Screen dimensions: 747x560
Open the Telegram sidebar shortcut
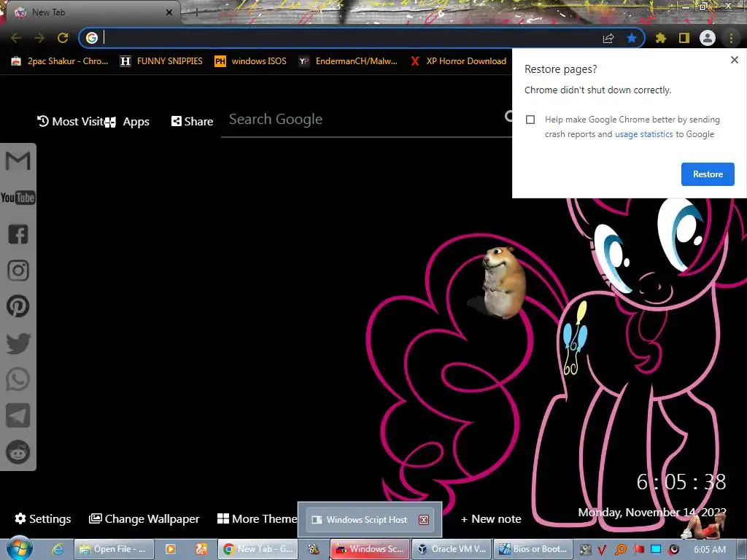18,416
